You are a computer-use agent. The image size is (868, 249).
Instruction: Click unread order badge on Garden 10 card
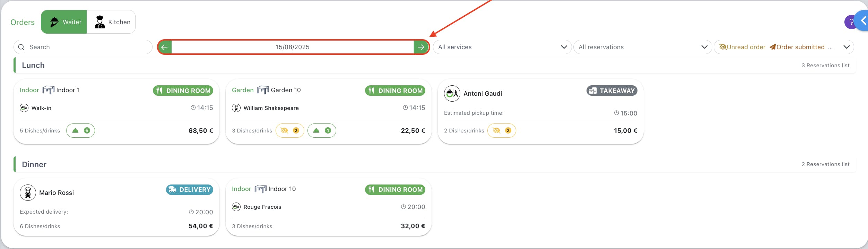click(x=290, y=131)
